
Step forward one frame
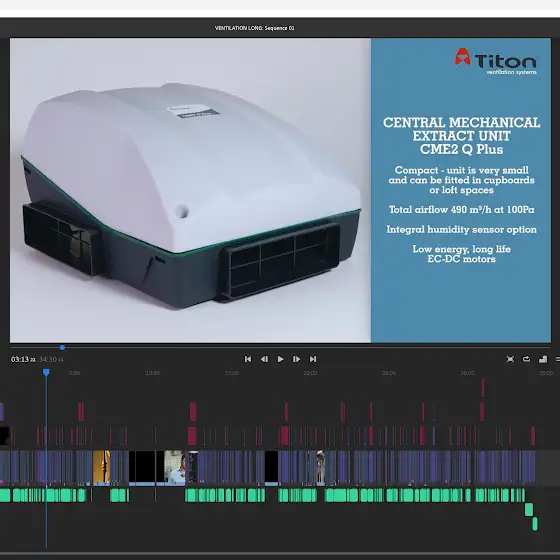point(296,359)
